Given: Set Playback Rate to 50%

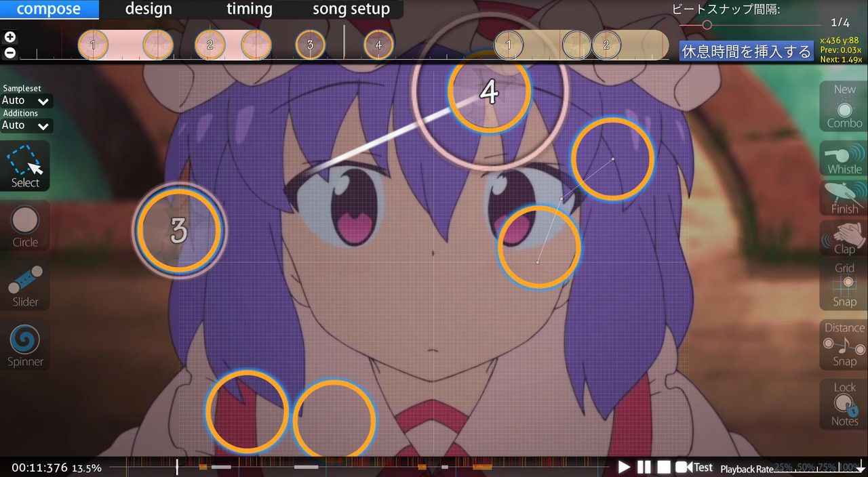Looking at the screenshot, I should (807, 468).
